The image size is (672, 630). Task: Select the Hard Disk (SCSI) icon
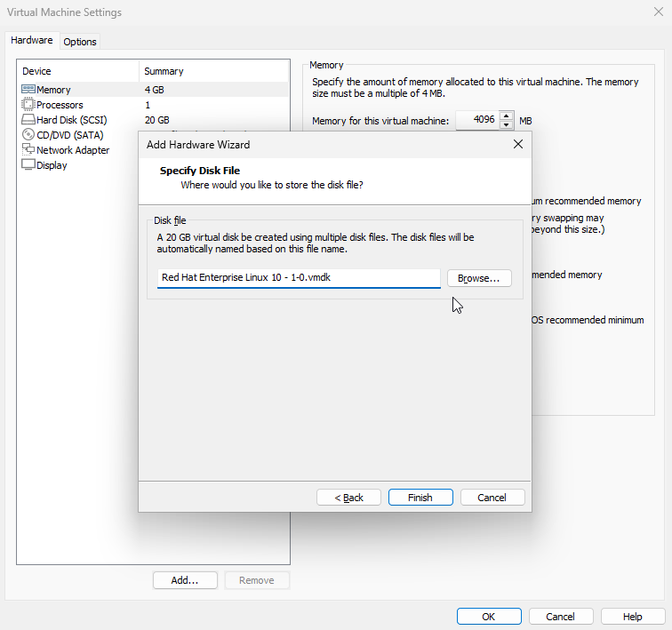28,120
